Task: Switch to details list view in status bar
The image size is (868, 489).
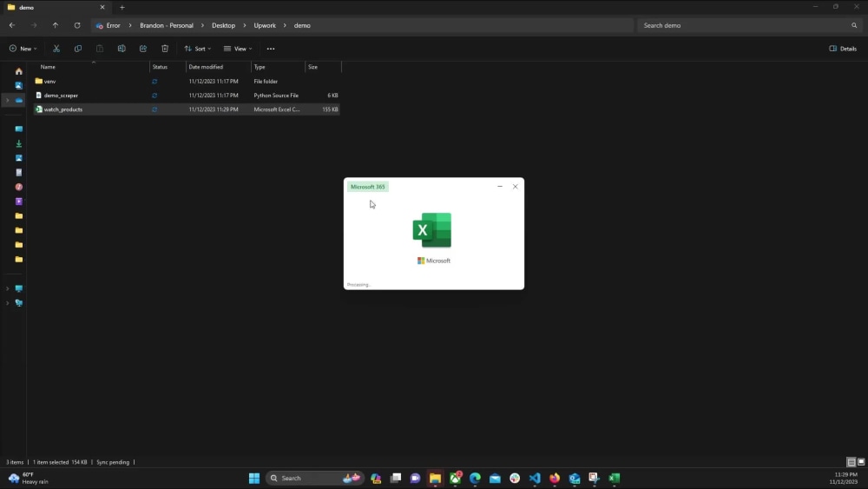Action: [x=852, y=462]
